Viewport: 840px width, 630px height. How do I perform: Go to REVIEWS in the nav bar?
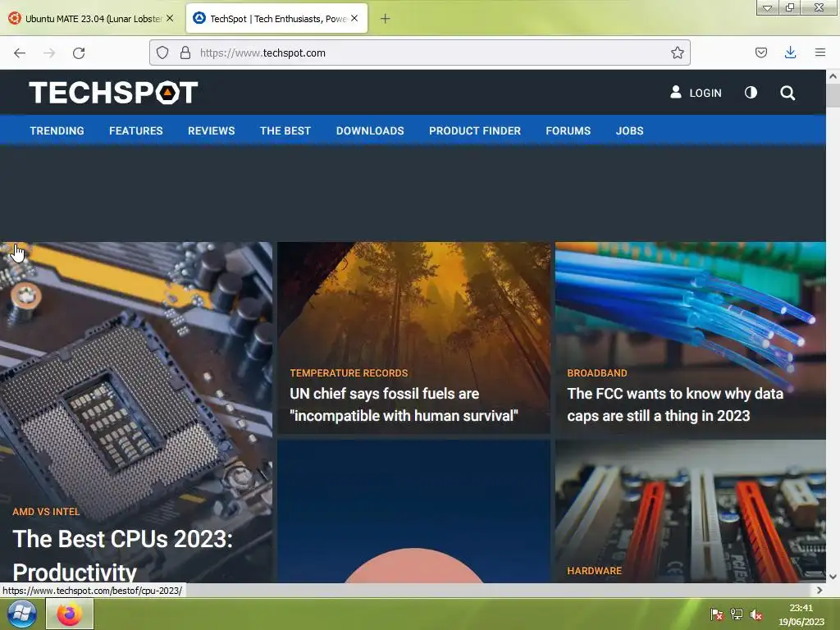pos(211,130)
